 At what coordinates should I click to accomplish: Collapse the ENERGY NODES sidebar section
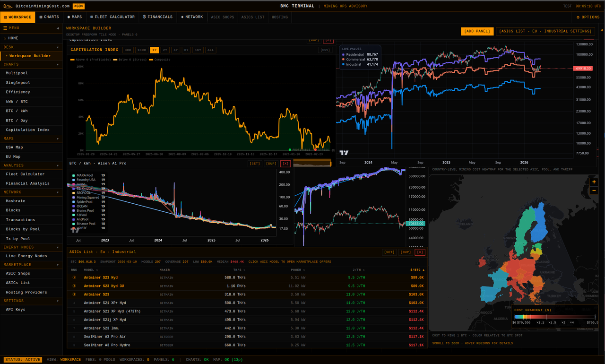[57, 247]
